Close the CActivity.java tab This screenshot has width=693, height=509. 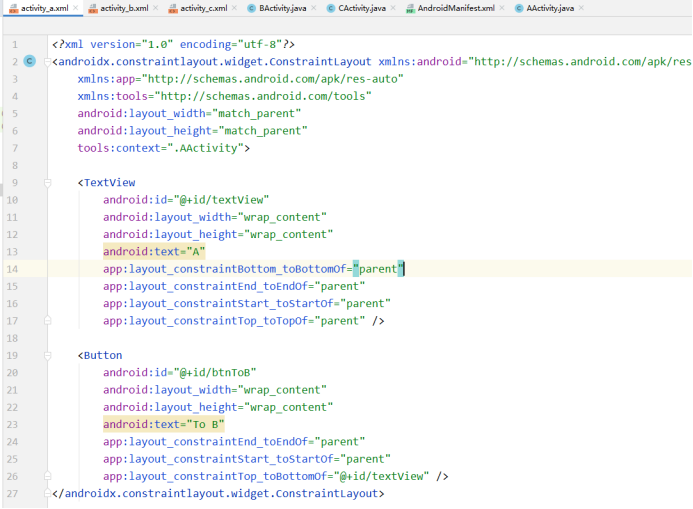[x=393, y=8]
